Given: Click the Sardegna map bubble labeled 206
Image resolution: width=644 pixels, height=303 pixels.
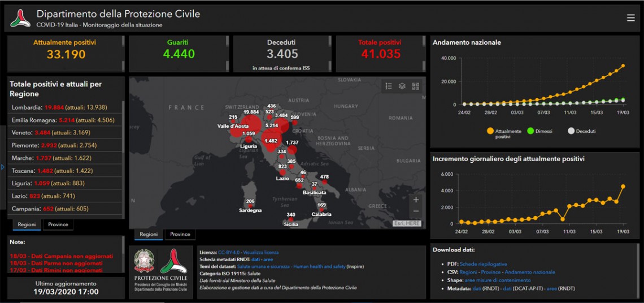Looking at the screenshot, I should [x=250, y=206].
